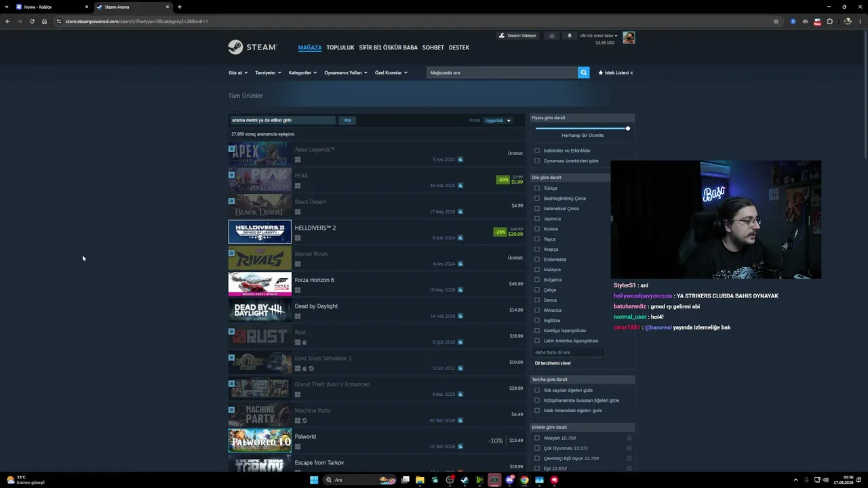
Task: Click the review icon on Dead by Daylight row
Action: tap(460, 316)
